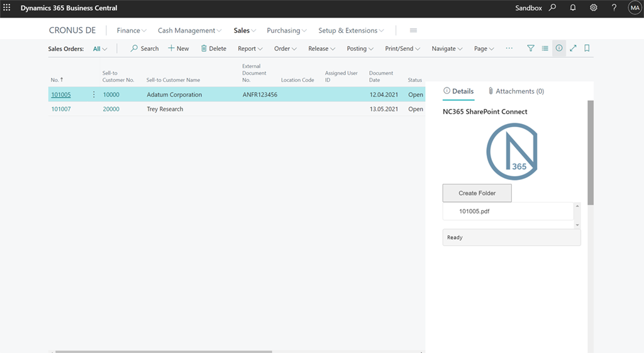644x353 pixels.
Task: Delete the selected sales order
Action: (214, 48)
